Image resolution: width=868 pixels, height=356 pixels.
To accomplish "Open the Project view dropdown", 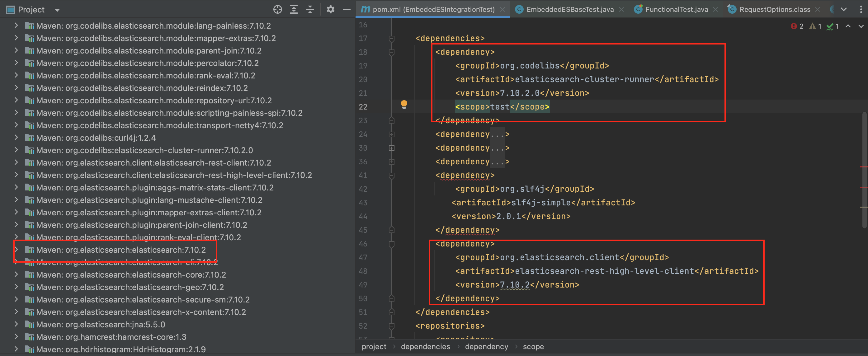I will click(x=57, y=9).
